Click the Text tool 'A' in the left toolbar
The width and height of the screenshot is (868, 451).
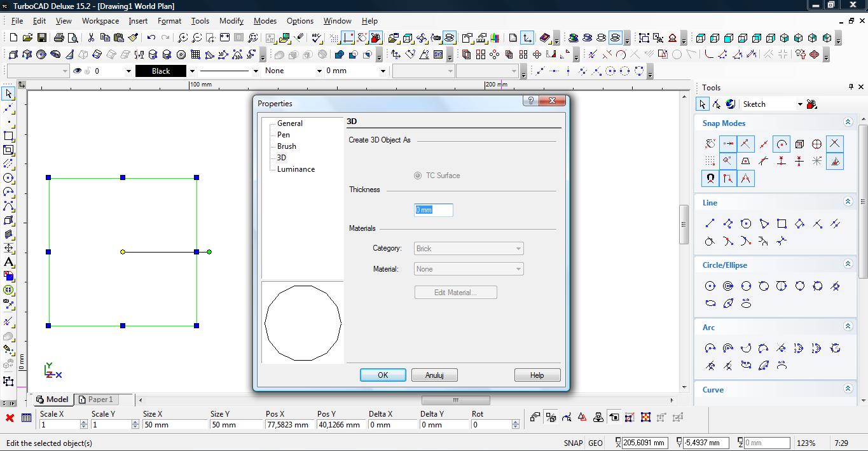click(8, 262)
